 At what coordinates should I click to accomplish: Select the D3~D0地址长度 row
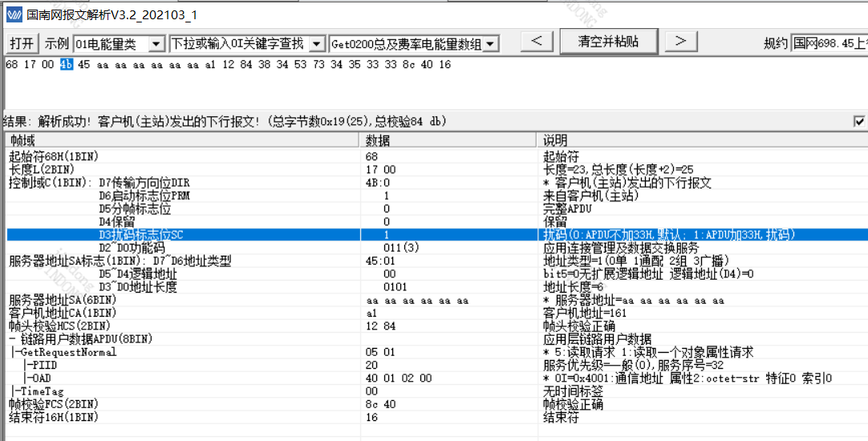coord(437,286)
